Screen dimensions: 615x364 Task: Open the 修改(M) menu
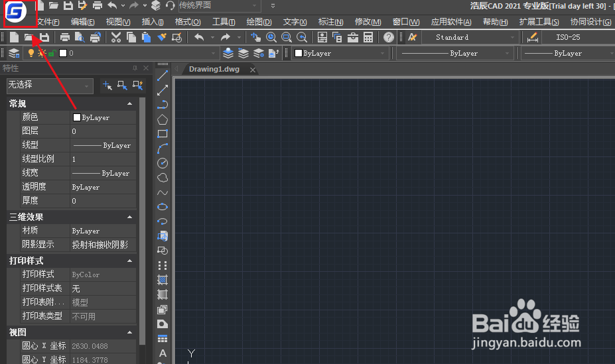[x=368, y=22]
